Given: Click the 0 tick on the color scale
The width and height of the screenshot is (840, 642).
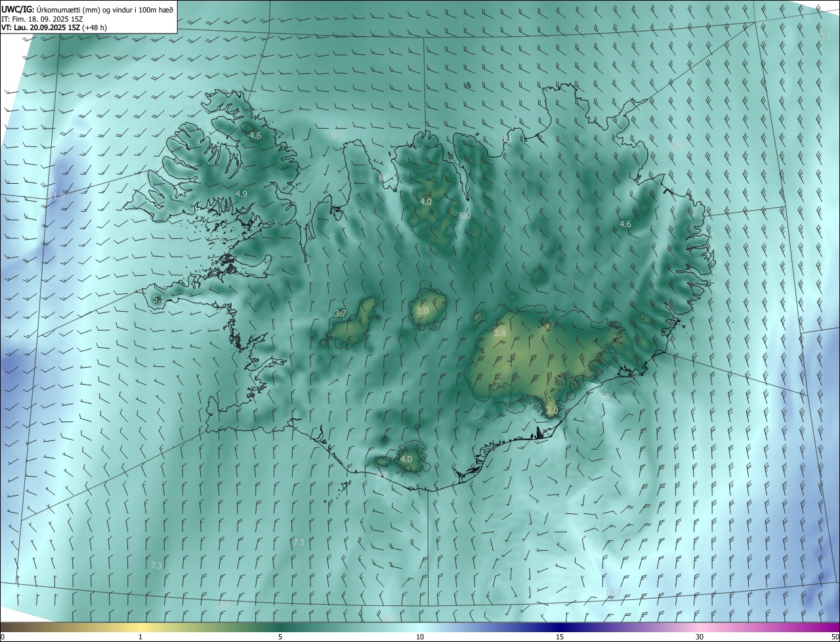Looking at the screenshot, I should click(3, 637).
